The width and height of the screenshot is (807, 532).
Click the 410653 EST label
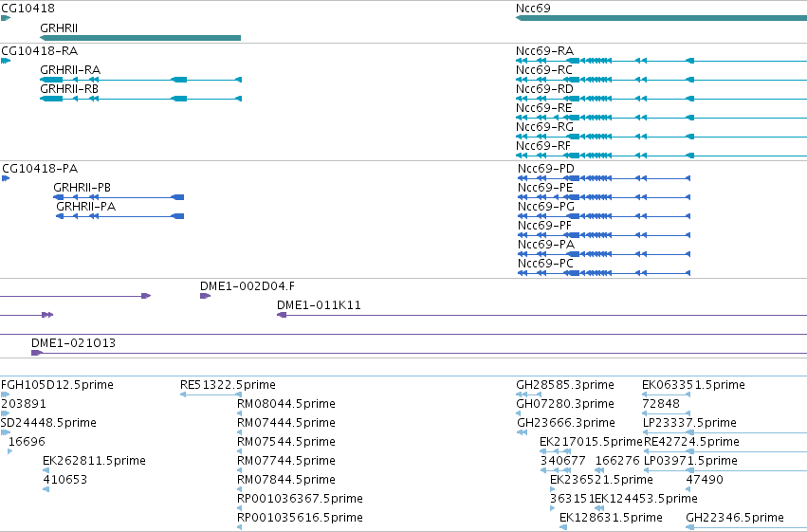click(x=64, y=481)
